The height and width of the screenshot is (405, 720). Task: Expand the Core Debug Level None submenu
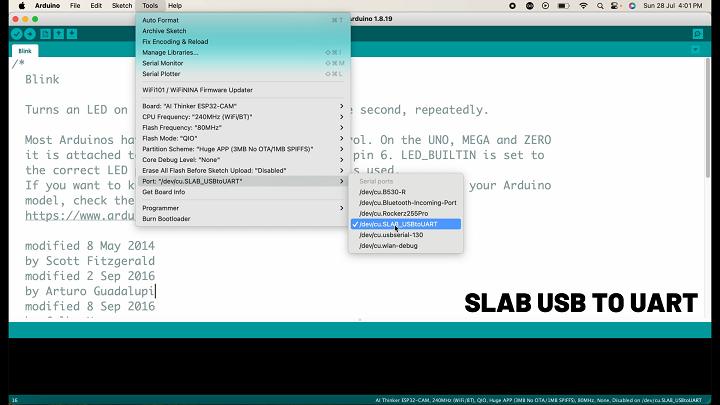(x=242, y=160)
